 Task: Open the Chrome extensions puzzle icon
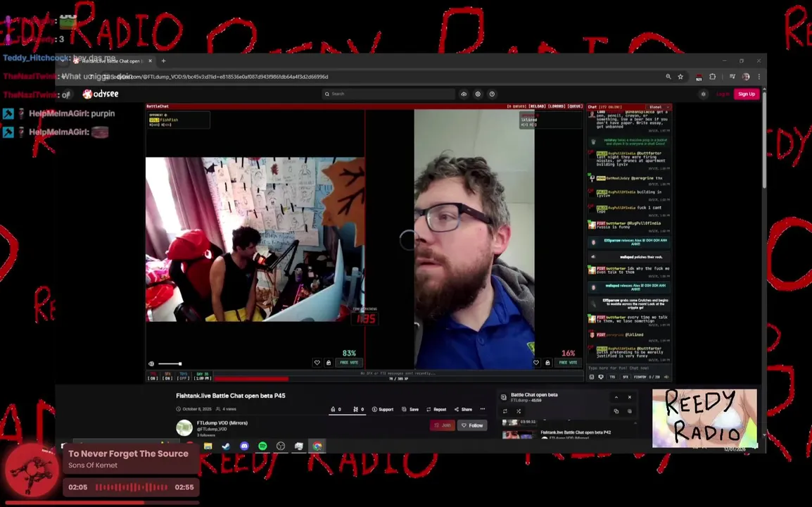[713, 77]
